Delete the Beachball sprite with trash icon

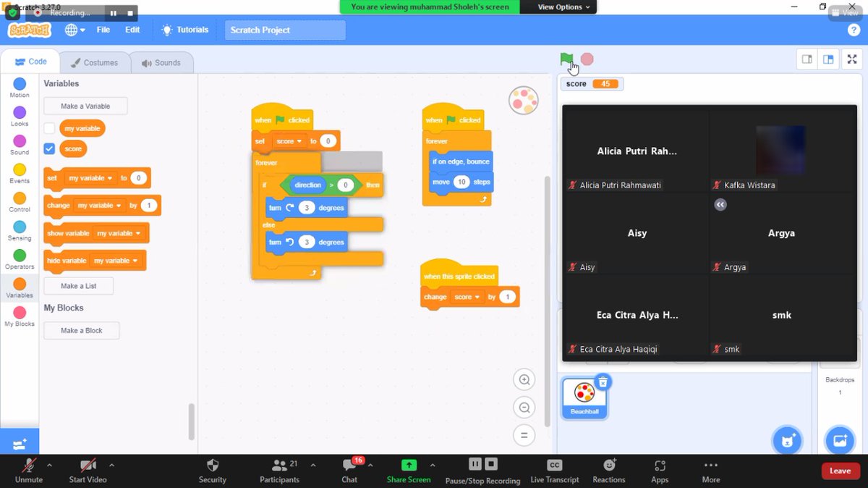point(603,382)
